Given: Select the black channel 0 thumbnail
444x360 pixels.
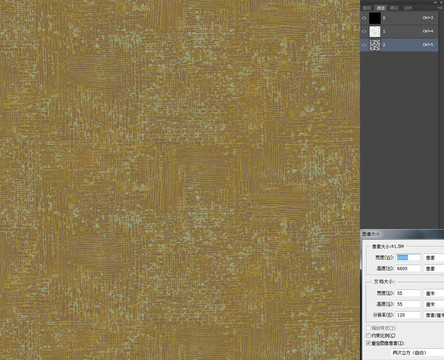Looking at the screenshot, I should (x=375, y=18).
